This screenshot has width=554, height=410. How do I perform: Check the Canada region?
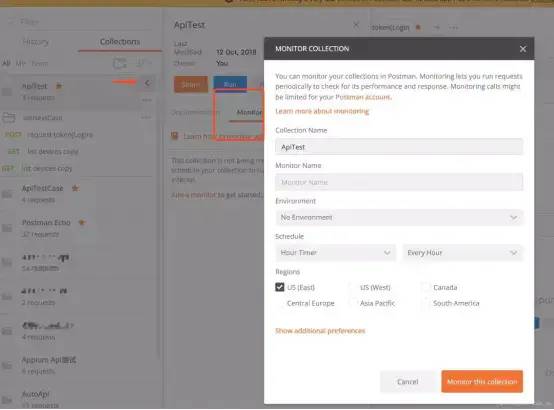click(x=426, y=287)
